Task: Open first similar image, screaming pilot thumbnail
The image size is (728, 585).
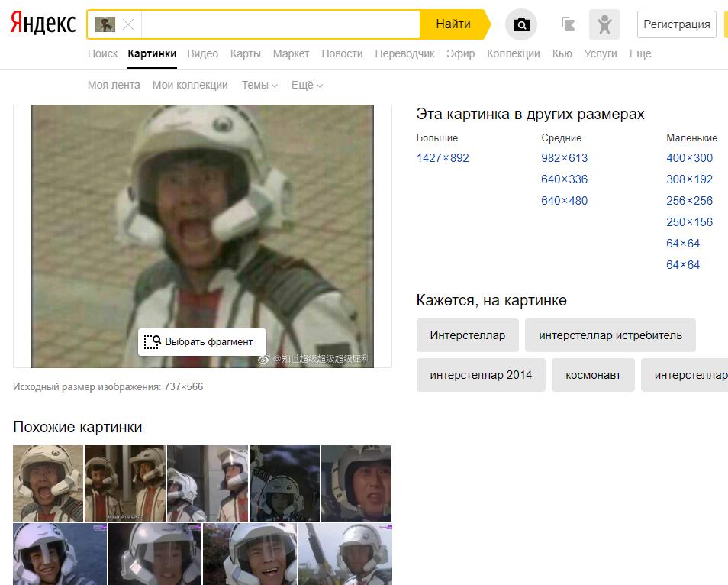Action: (48, 483)
